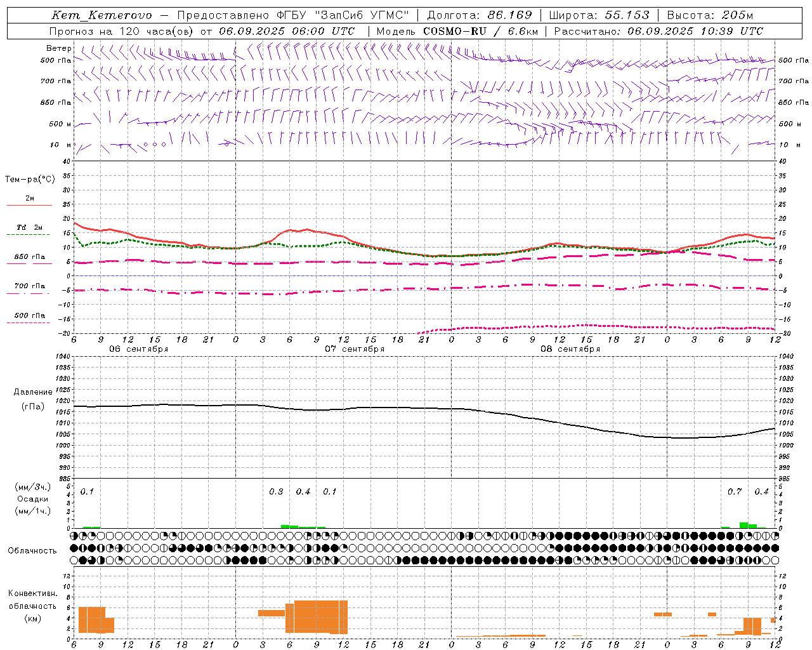Click the "(мм/1ч.)" precipitation unit label
Image resolution: width=812 pixels, height=650 pixels.
point(33,511)
